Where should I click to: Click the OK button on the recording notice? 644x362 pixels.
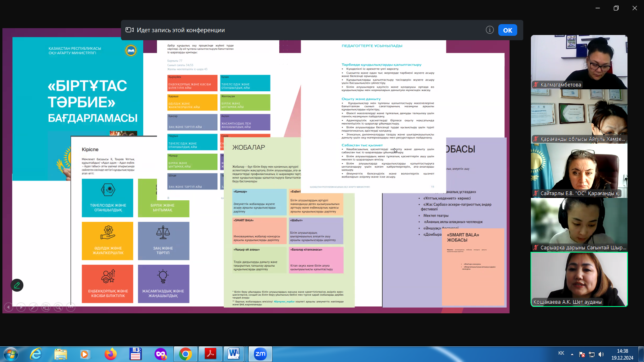point(508,30)
